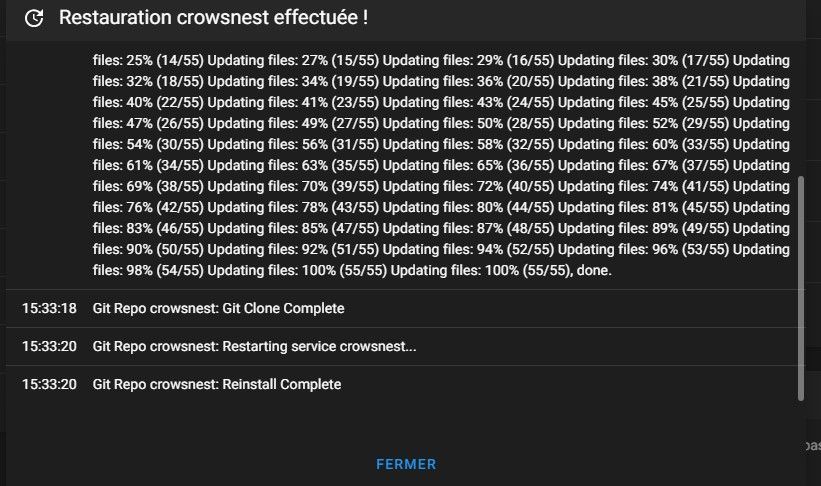Click the Updating files 50% (28/55) text
Viewport: 821px width, 486px height.
(x=468, y=124)
